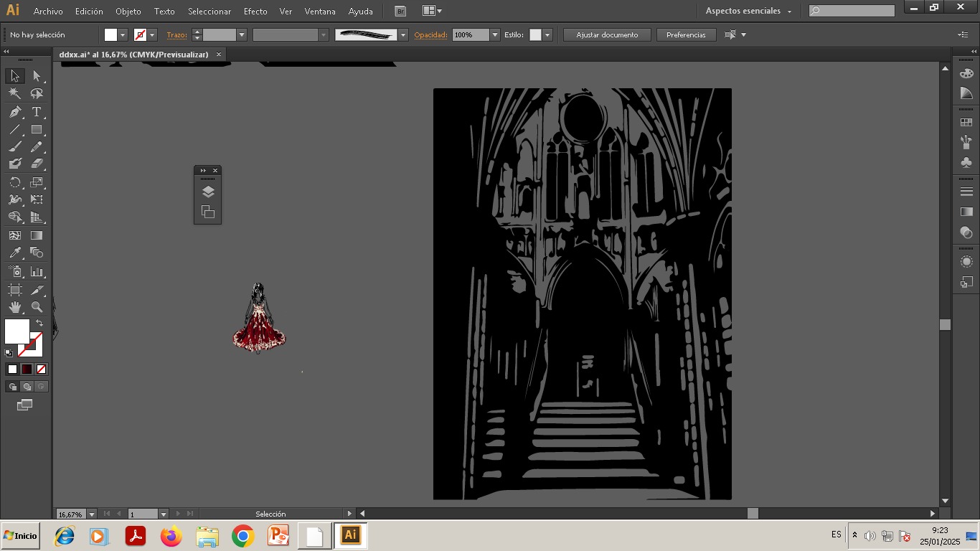Image resolution: width=980 pixels, height=551 pixels.
Task: Open the Swatches panel grid icon
Action: [x=966, y=123]
